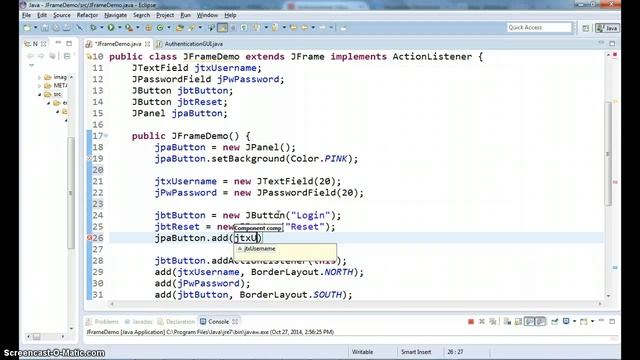The width and height of the screenshot is (640, 360).
Task: Collapse the constructor fold on line 17
Action: pyautogui.click(x=106, y=136)
